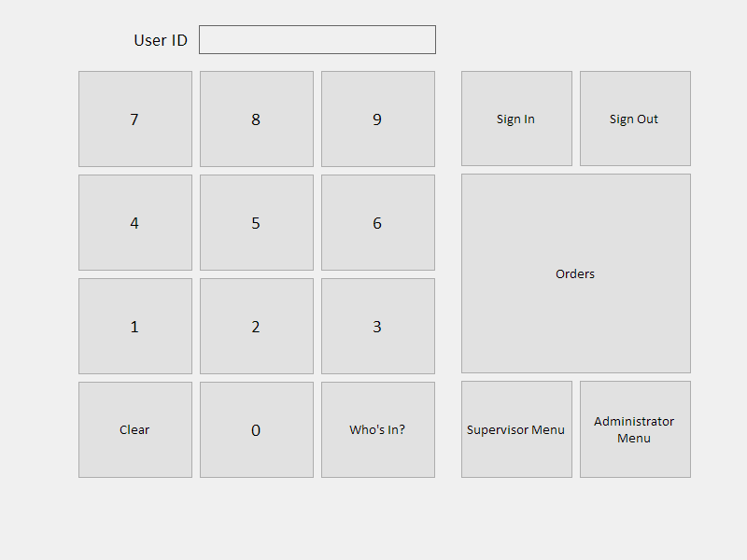Tap the number 9 keypad button

[377, 119]
